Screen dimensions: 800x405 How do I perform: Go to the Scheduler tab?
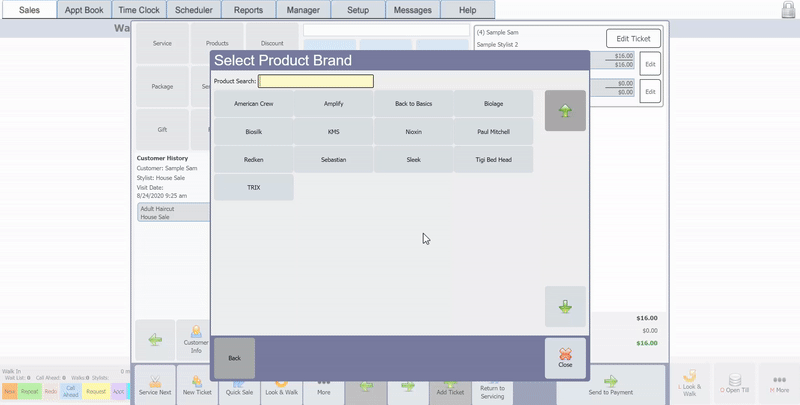point(194,10)
